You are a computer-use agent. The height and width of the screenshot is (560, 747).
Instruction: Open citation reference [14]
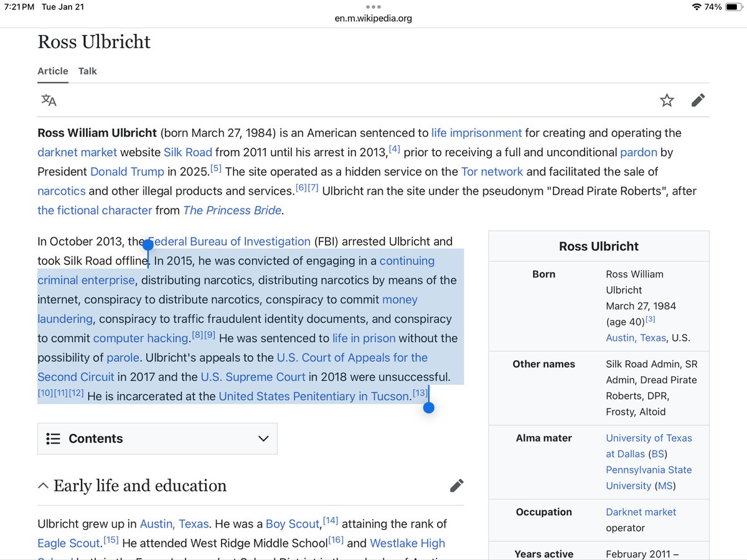pos(331,520)
